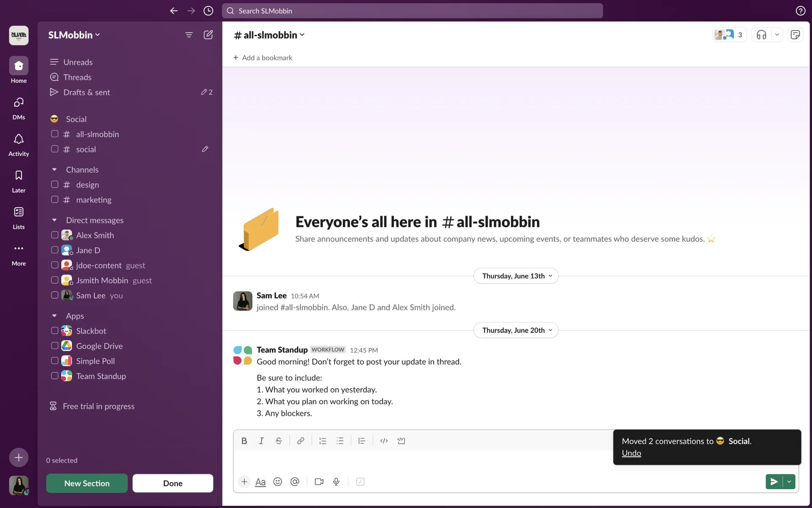Open the history clock icon
The width and height of the screenshot is (812, 508).
click(x=208, y=11)
